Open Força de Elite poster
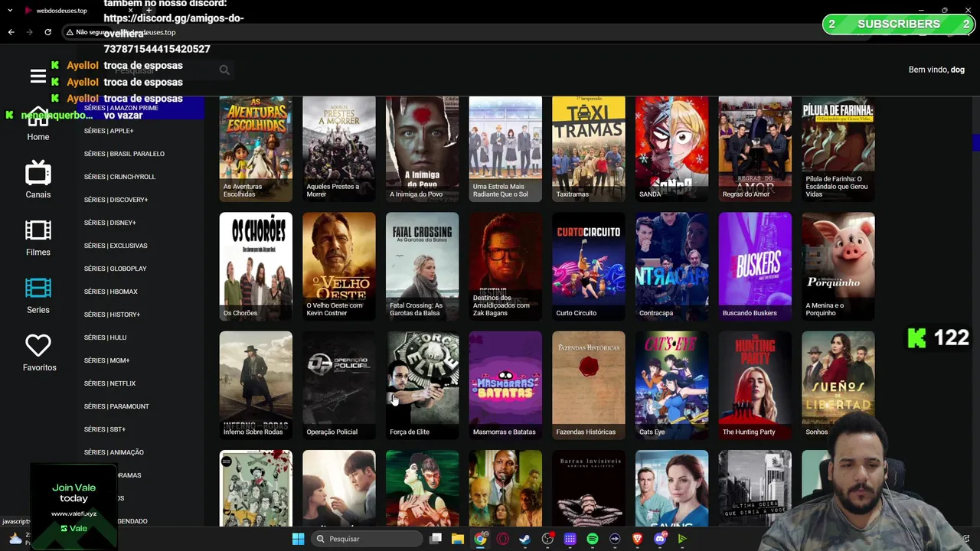980x551 pixels. [x=423, y=385]
